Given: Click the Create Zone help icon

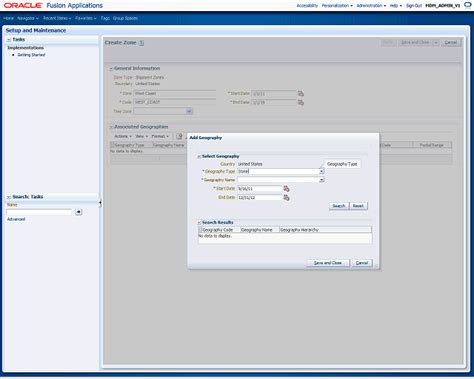Looking at the screenshot, I should 141,43.
